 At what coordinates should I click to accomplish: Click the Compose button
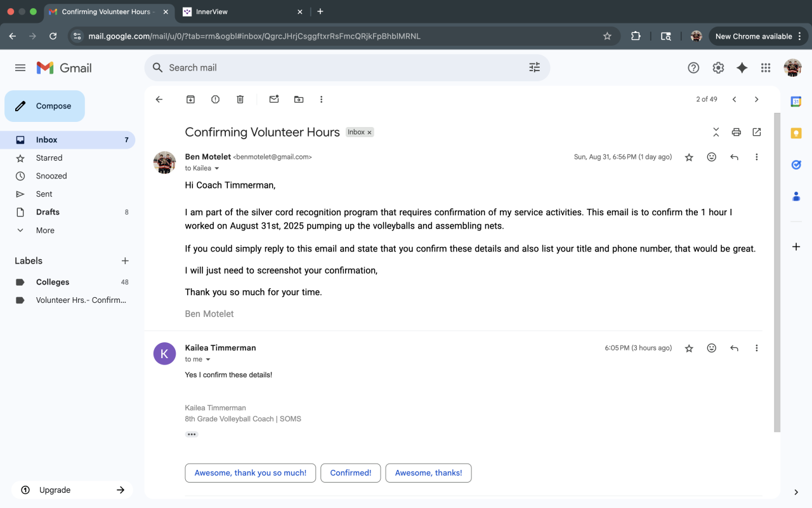(44, 106)
